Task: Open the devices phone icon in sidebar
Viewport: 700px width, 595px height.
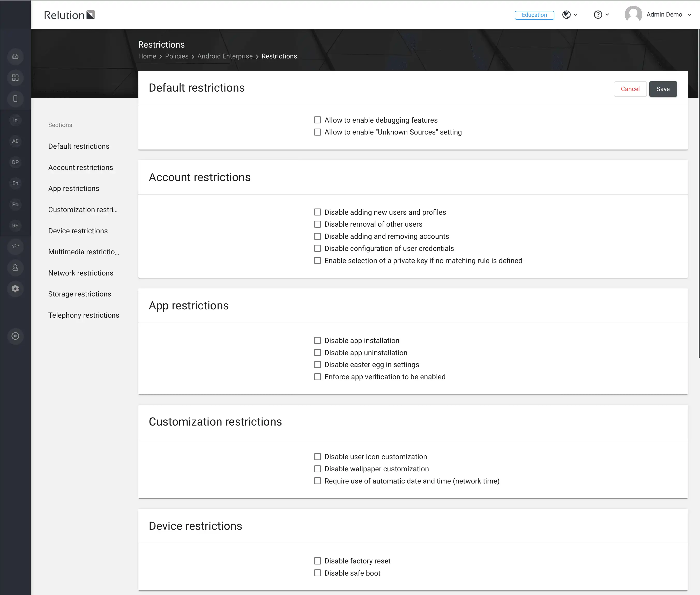Action: point(15,99)
